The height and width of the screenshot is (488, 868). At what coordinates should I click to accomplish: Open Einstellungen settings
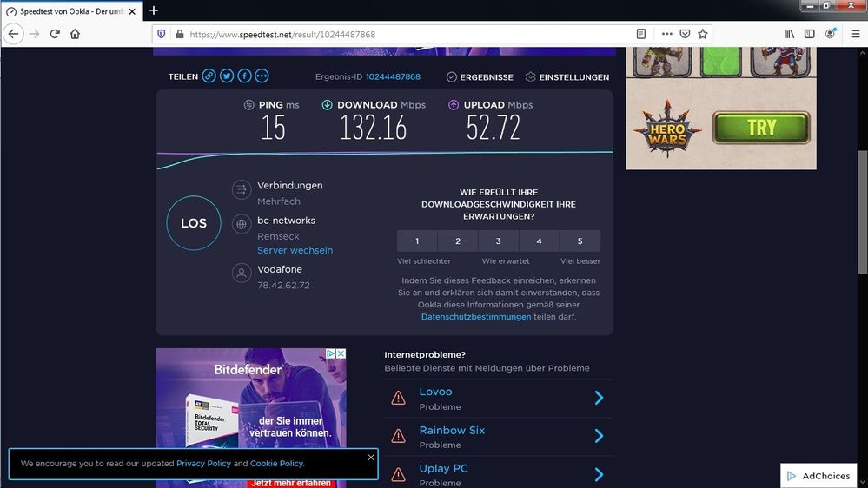click(x=567, y=77)
